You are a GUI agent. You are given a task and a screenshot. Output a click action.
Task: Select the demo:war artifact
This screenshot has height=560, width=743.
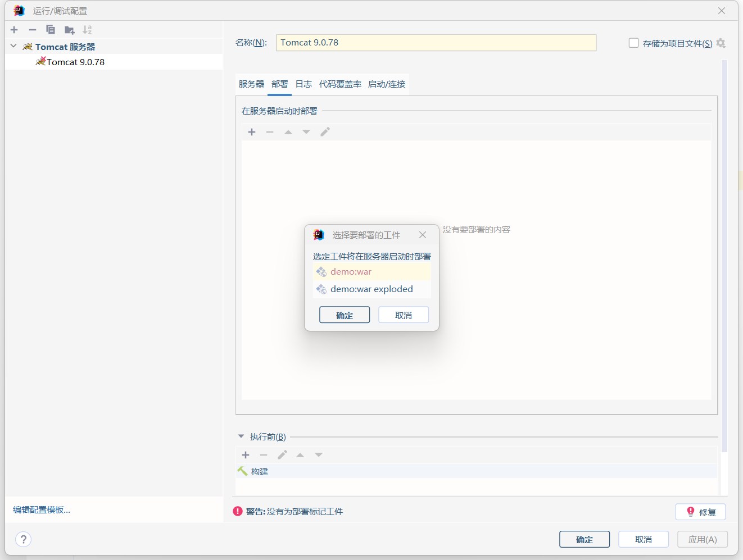[x=372, y=272]
